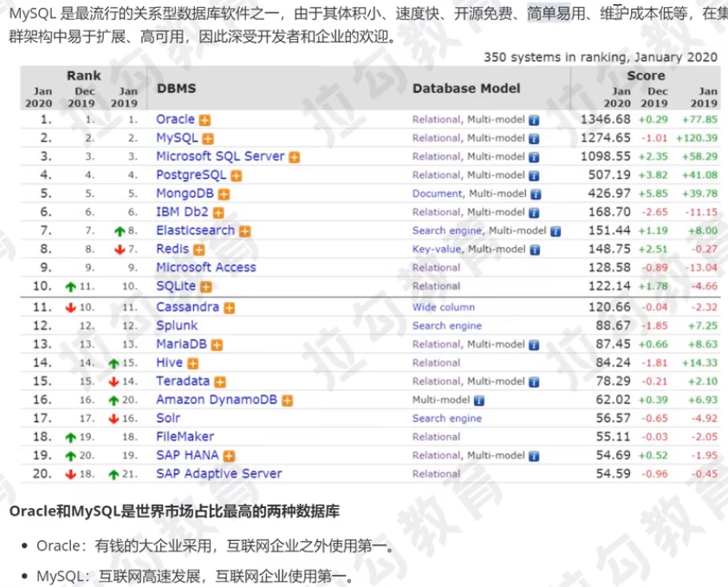Click the plus icon next to Microsoft SQL Server
This screenshot has height=587, width=728.
tap(295, 158)
